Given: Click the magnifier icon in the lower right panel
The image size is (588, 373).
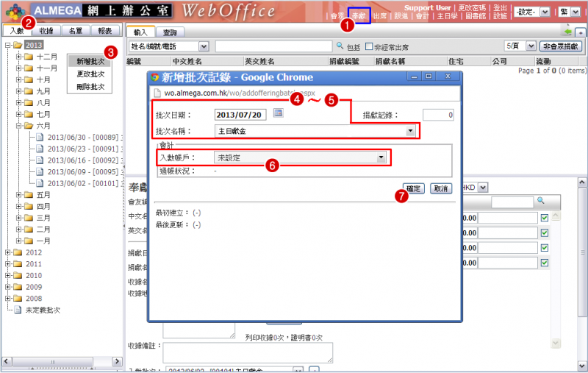Looking at the screenshot, I should (540, 201).
